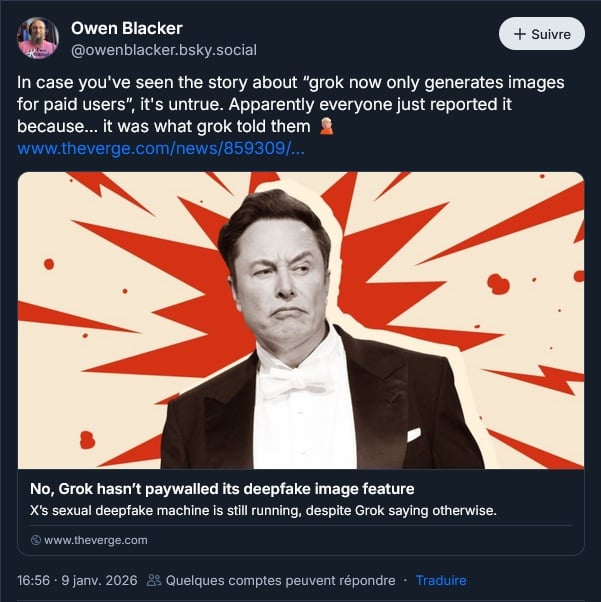Click the globe icon beside www.theverge.com

[36, 540]
